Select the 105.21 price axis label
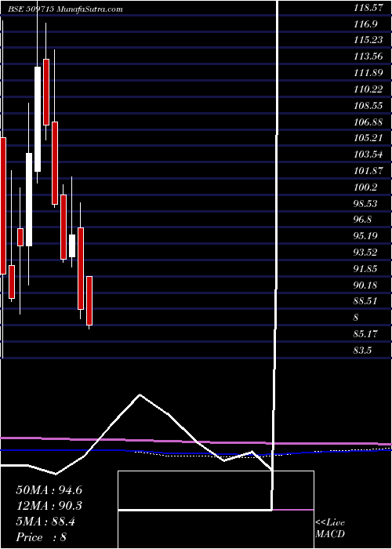This screenshot has height=549, width=392. pyautogui.click(x=368, y=138)
